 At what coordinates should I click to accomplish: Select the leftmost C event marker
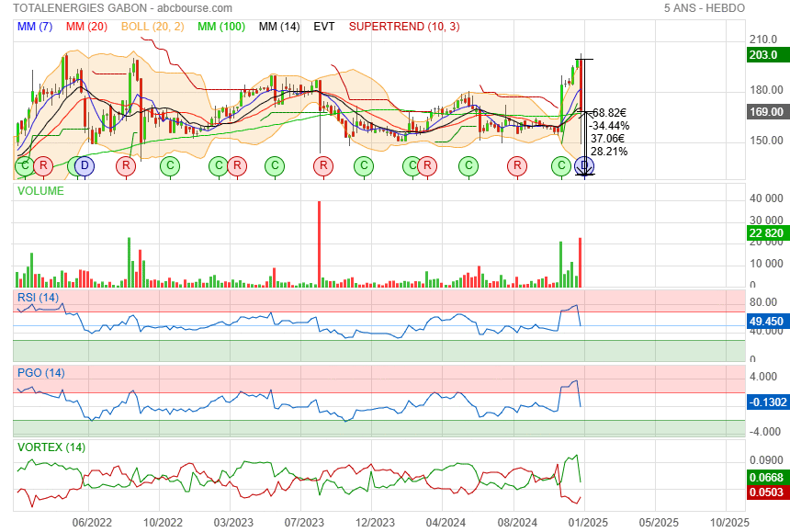tap(24, 165)
